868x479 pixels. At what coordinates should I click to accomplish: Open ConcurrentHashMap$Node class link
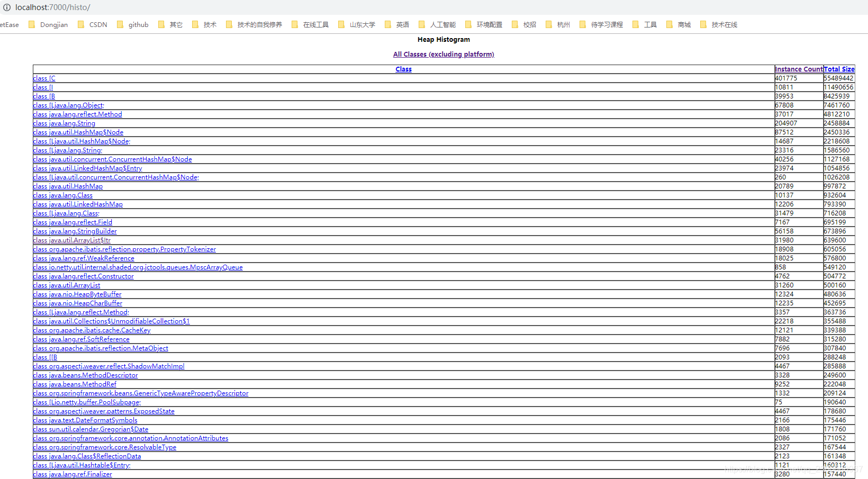[x=112, y=159]
